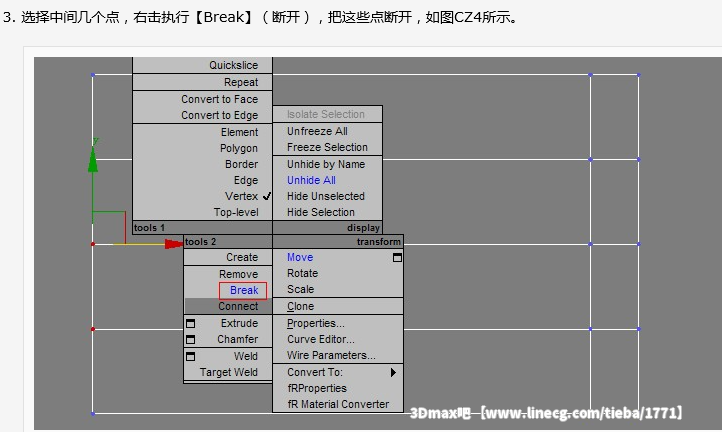Image resolution: width=722 pixels, height=432 pixels.
Task: Select the top-left corner vertex
Action: tap(93, 75)
